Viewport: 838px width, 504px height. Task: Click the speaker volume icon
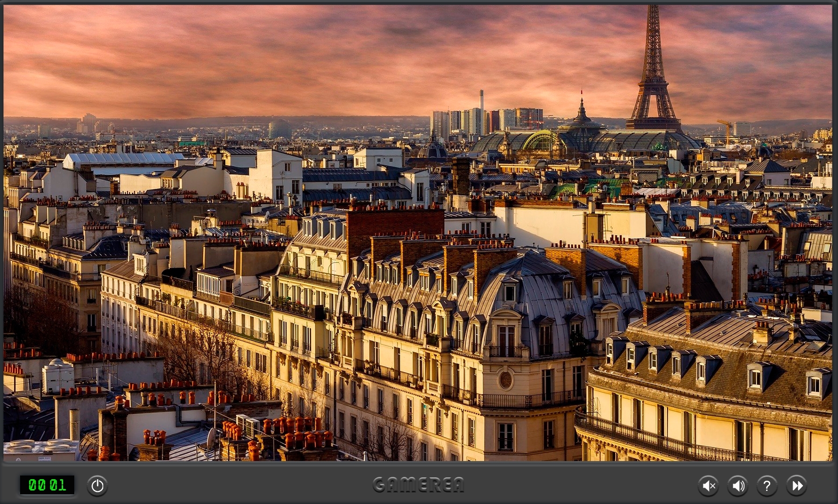point(738,486)
